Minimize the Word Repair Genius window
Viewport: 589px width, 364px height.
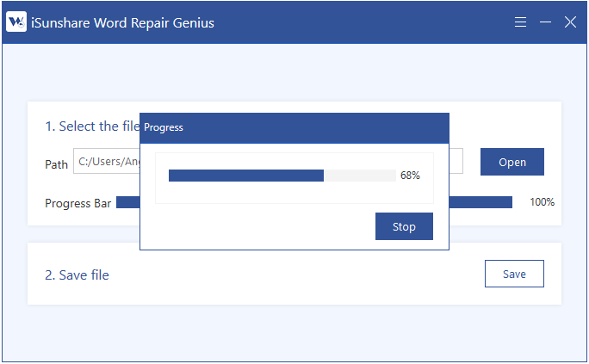[x=545, y=22]
